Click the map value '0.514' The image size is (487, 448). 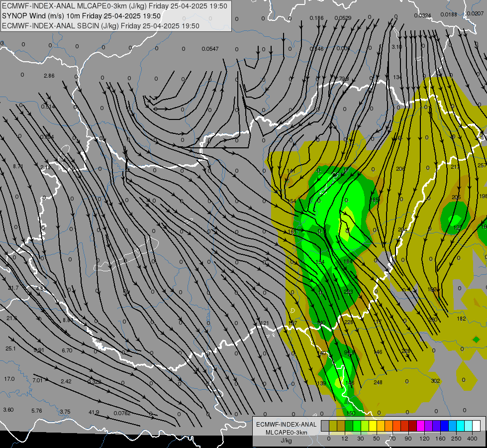pyautogui.click(x=48, y=107)
